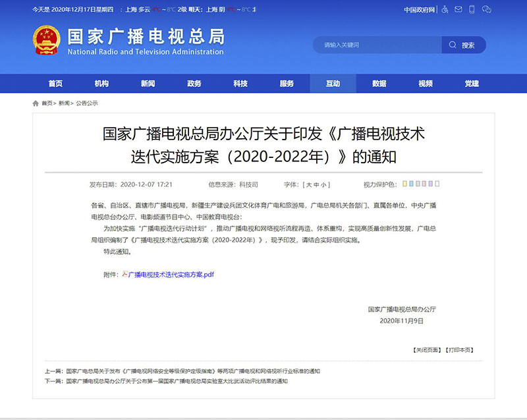Click the 信息来源: 科技司 text
Image resolution: width=527 pixels, height=420 pixels.
[x=233, y=184]
